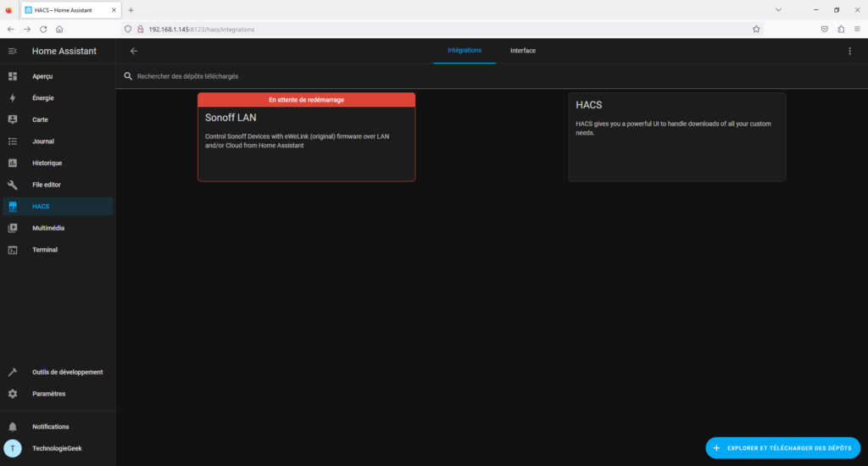Open the Notifications bell
This screenshot has width=868, height=466.
coord(13,427)
